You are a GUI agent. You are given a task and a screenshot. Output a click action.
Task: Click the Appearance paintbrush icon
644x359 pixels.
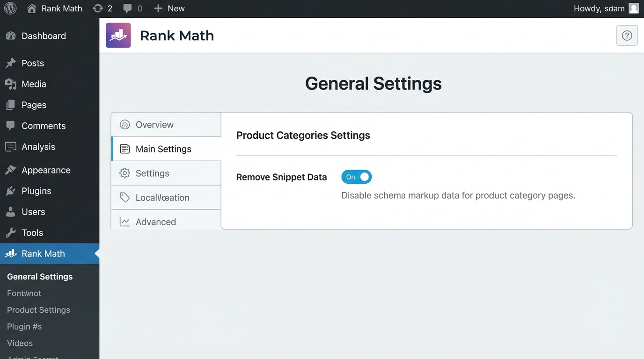(x=10, y=170)
